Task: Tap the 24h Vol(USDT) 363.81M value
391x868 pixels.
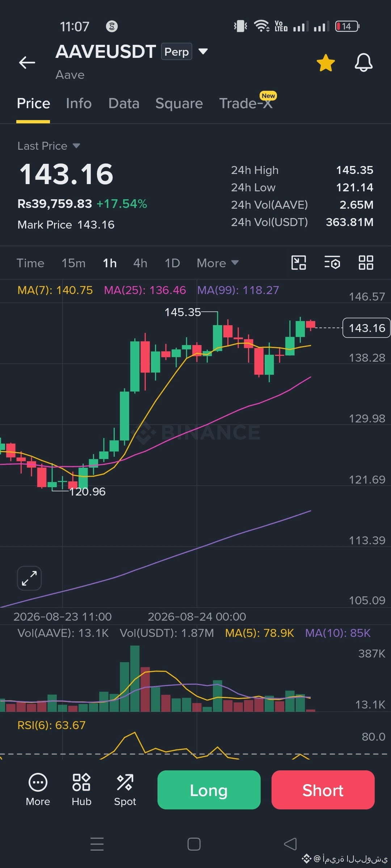Action: click(x=350, y=222)
